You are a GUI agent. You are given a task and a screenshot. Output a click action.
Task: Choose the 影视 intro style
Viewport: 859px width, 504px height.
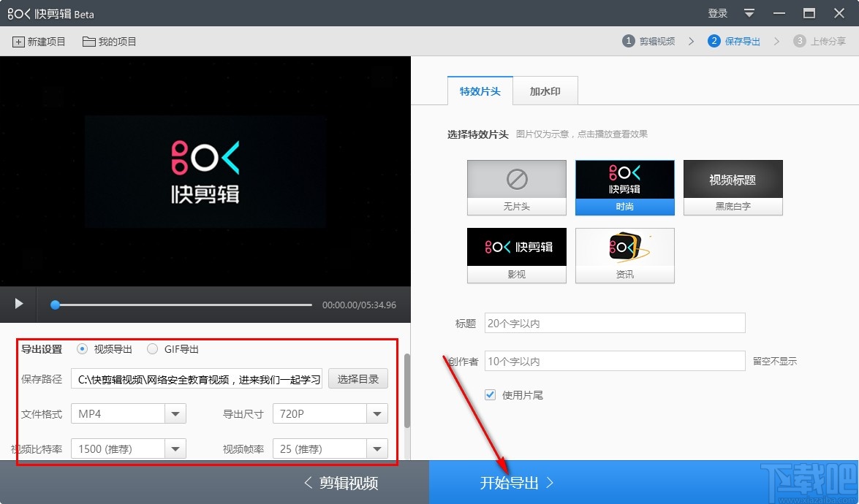coord(517,256)
